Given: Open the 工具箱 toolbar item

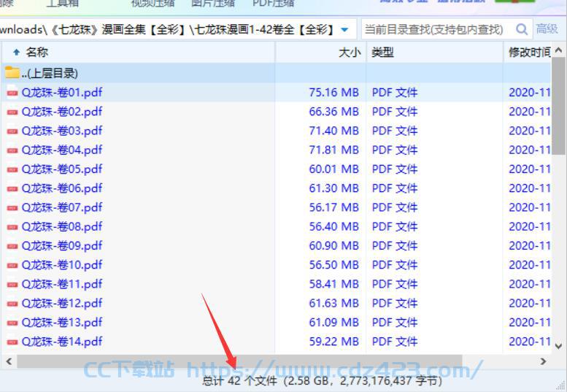Looking at the screenshot, I should (x=62, y=3).
